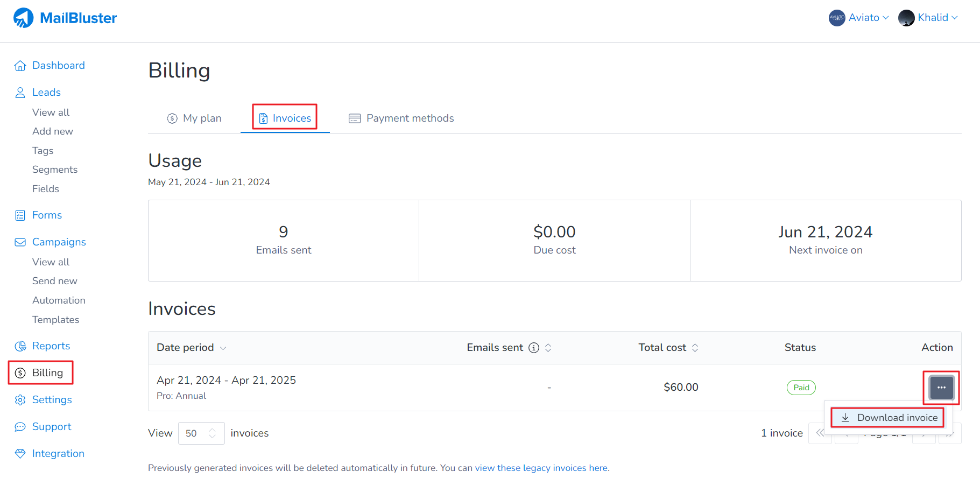Screen dimensions: 980x492
Task: Click Emails sent info icon
Action: pos(533,348)
